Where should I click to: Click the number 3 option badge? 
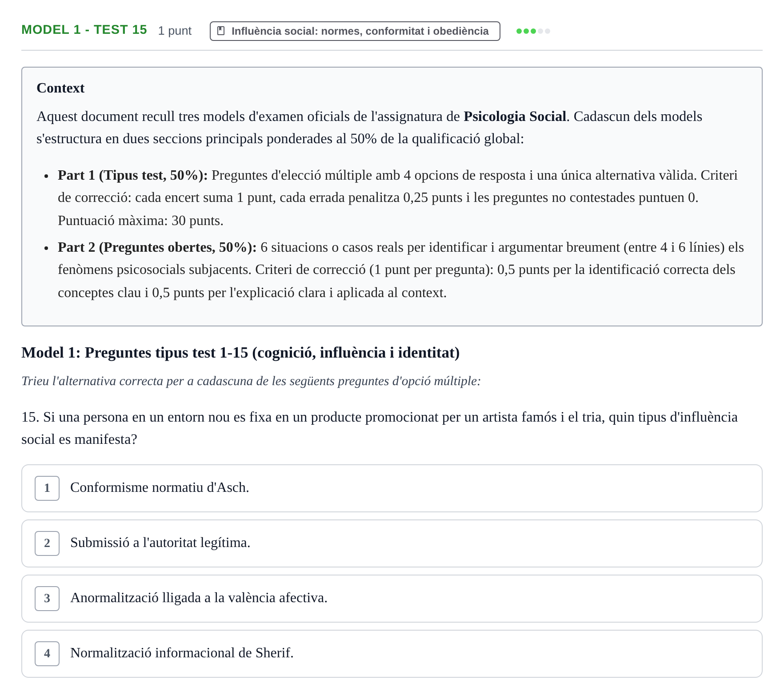click(47, 598)
